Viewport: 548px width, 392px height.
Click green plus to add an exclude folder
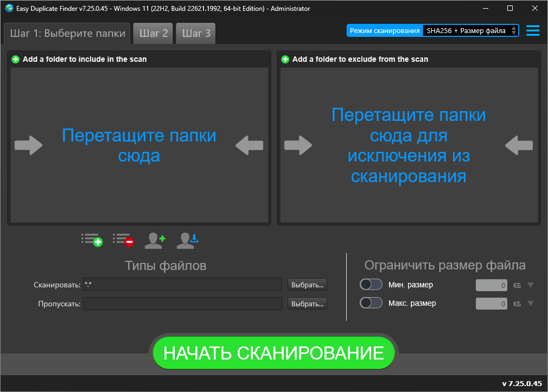pyautogui.click(x=285, y=59)
